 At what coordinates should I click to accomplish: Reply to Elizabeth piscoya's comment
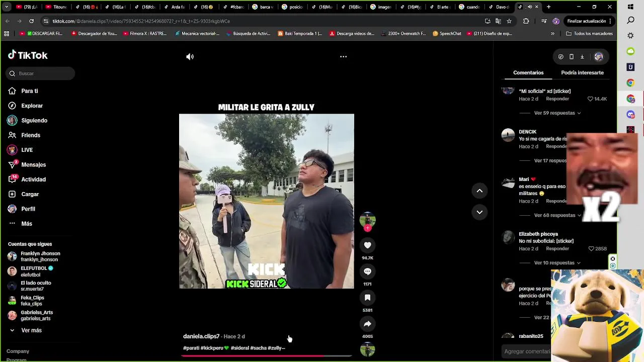click(x=557, y=249)
